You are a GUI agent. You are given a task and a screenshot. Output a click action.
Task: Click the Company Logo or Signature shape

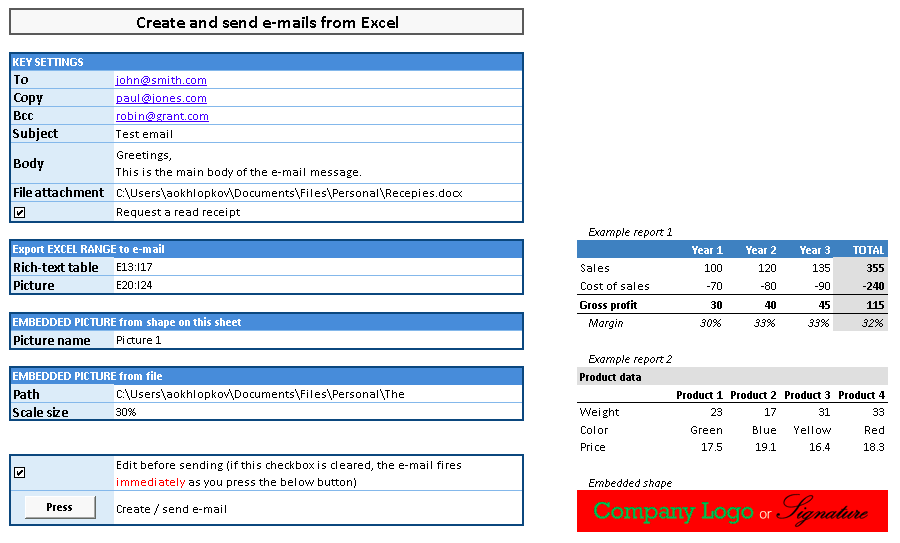(732, 511)
